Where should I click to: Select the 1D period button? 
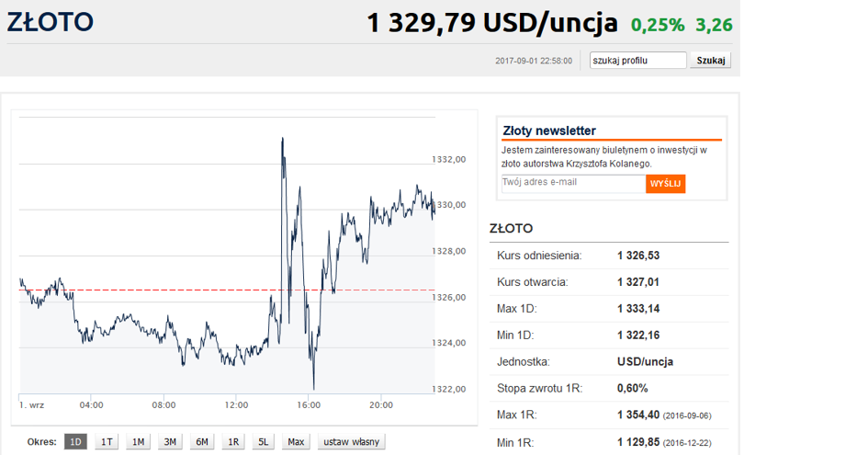(75, 442)
